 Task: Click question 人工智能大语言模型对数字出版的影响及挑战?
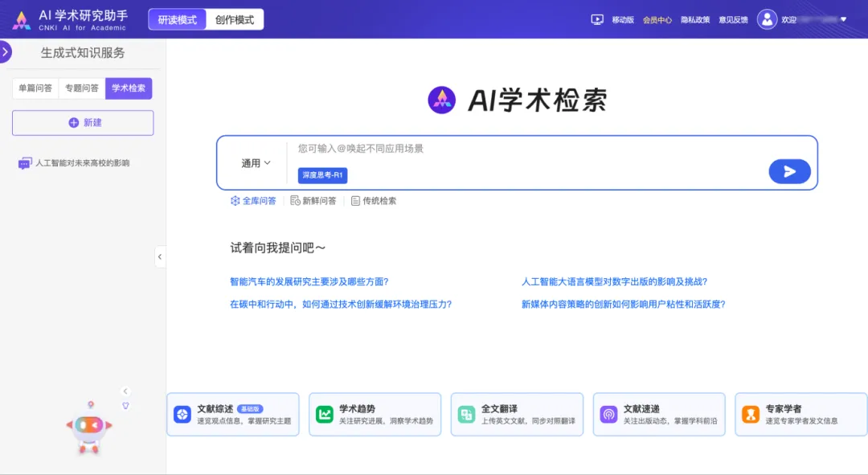615,282
